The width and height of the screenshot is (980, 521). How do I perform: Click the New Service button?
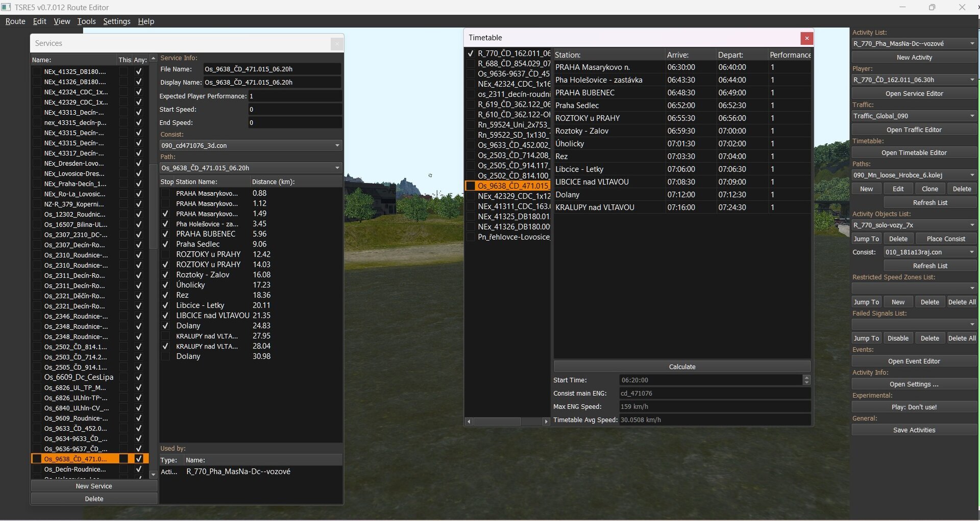click(94, 486)
